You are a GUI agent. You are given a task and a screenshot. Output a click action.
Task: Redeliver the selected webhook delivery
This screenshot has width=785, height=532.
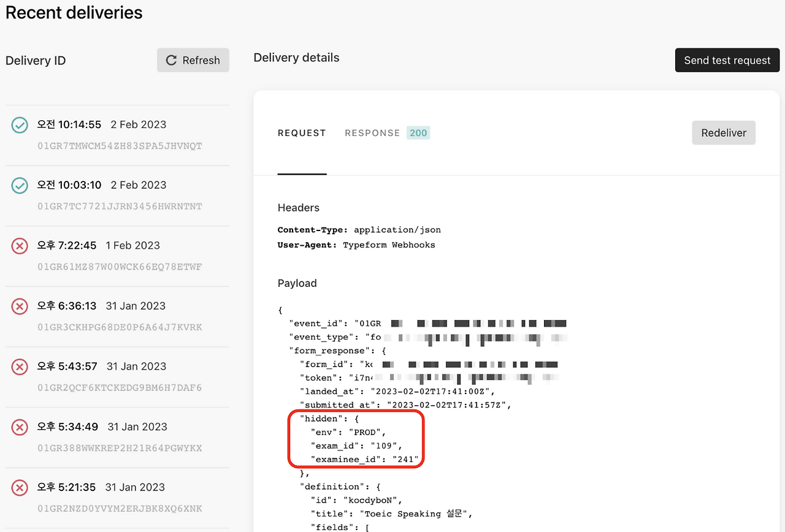point(724,132)
